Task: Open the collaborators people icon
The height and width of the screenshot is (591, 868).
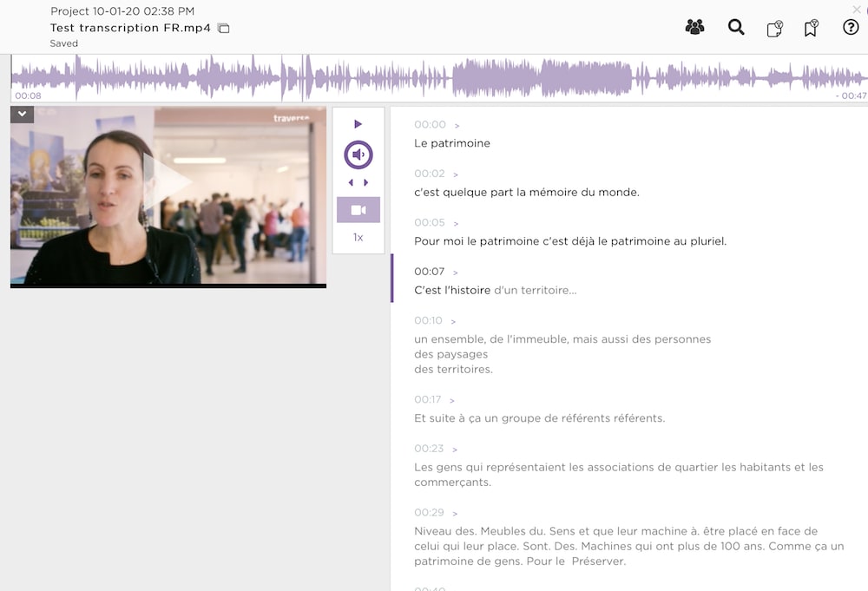Action: (x=694, y=27)
